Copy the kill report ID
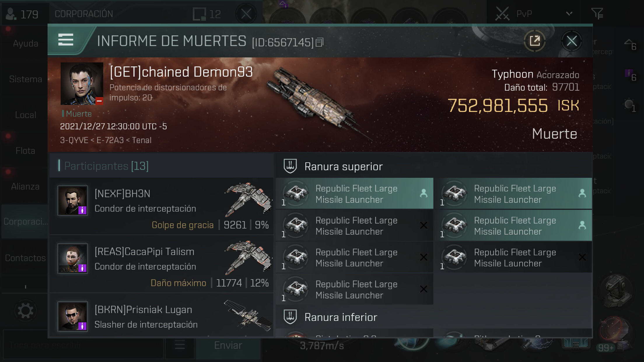This screenshot has width=644, height=362. click(320, 43)
